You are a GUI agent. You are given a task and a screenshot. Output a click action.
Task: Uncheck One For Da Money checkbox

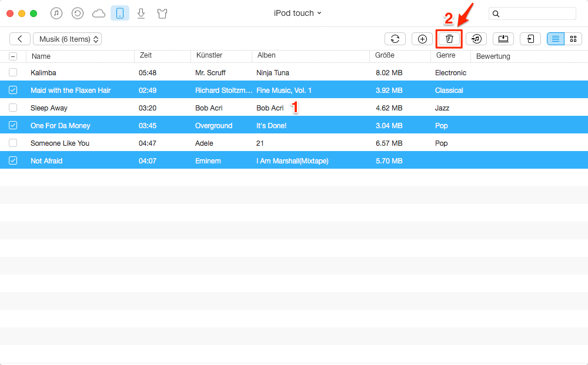(x=13, y=125)
